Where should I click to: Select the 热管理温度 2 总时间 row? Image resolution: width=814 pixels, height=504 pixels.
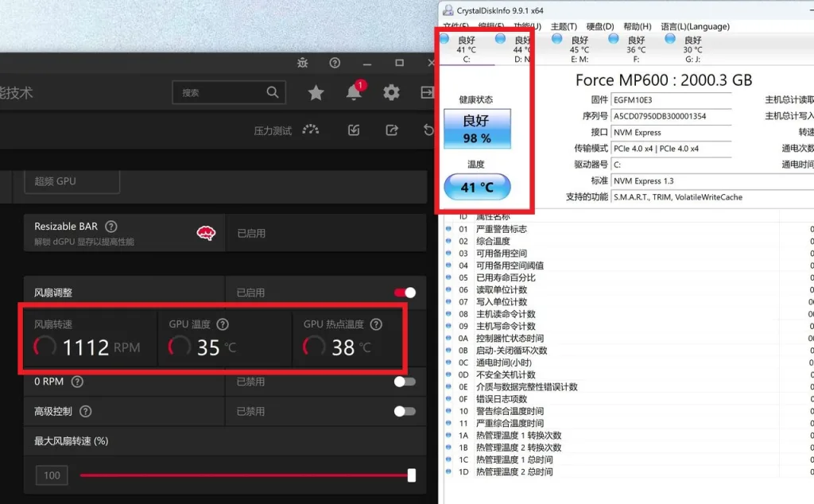coord(629,472)
